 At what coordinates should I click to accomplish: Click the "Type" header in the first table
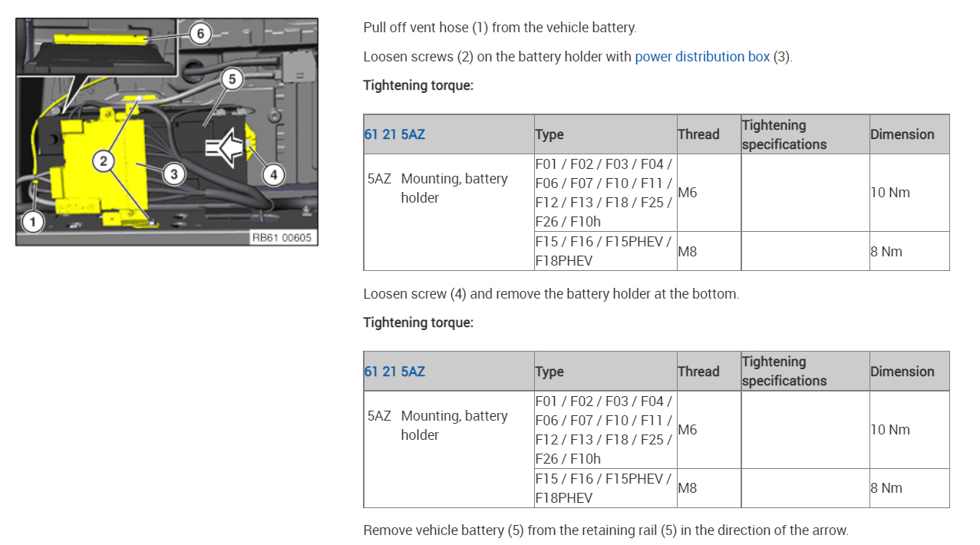point(549,134)
